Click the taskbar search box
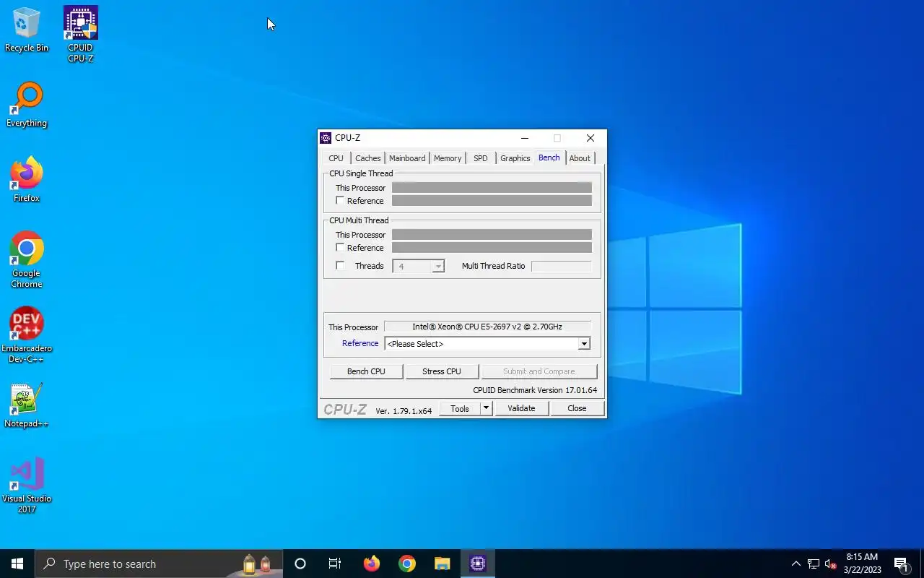This screenshot has width=924, height=578. (x=159, y=564)
